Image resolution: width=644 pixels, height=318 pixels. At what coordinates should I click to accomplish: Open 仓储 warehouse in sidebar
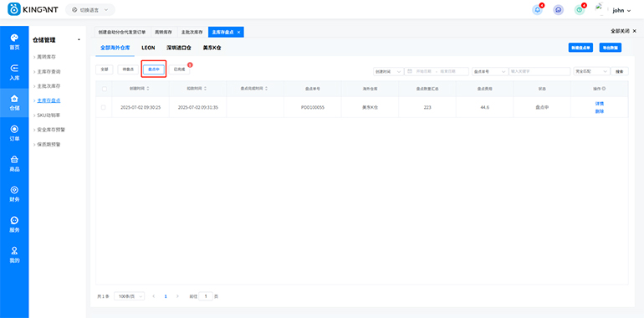tap(14, 103)
